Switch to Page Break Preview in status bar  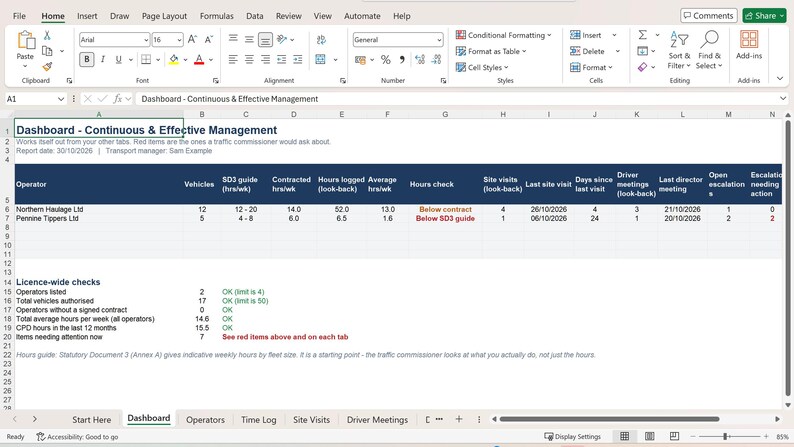674,436
